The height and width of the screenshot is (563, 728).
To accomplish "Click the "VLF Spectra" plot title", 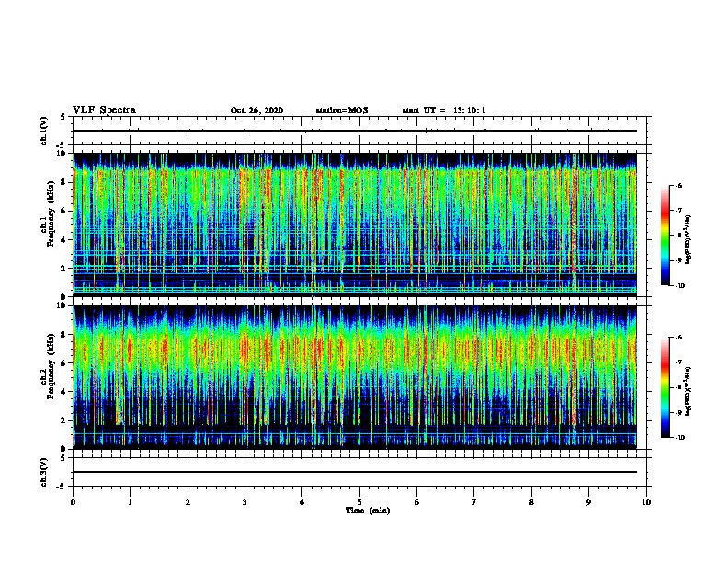I will 104,110.
